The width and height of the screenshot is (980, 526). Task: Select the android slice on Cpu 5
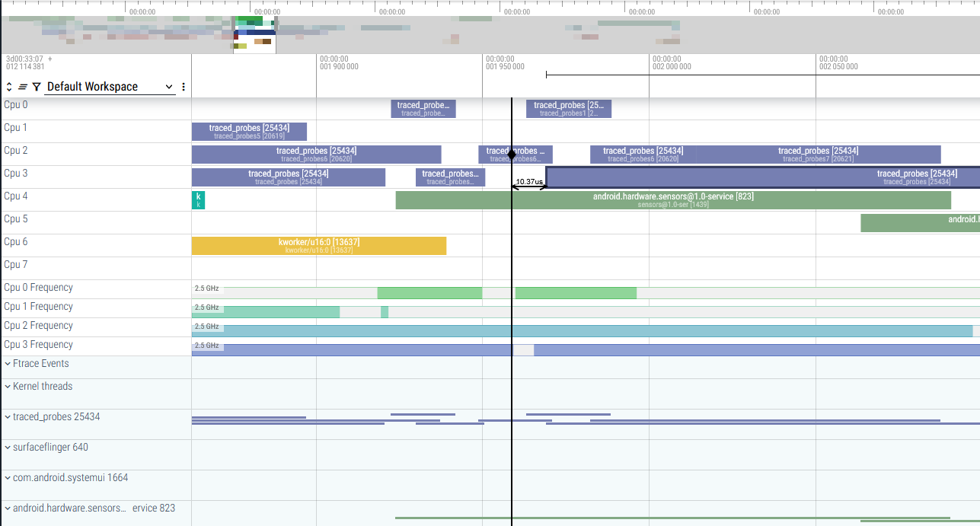[920, 223]
